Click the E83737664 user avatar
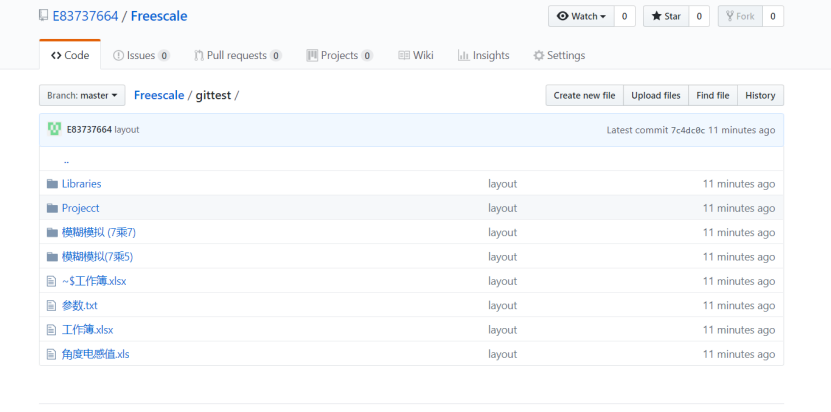This screenshot has width=831, height=412. 55,129
